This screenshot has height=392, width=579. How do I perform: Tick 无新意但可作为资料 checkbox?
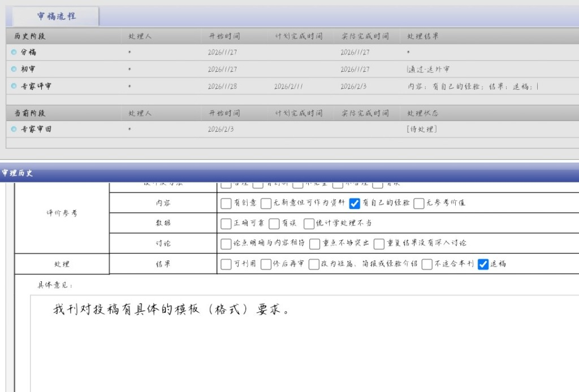coord(266,203)
